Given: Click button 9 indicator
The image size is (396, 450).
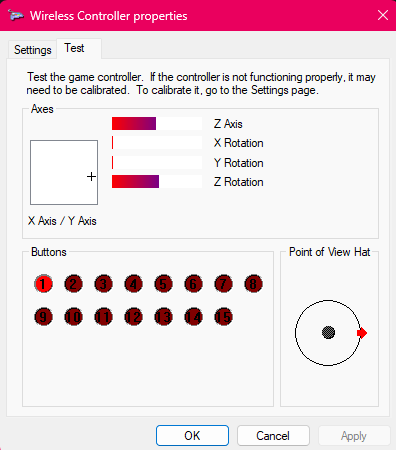Looking at the screenshot, I should point(43,317).
